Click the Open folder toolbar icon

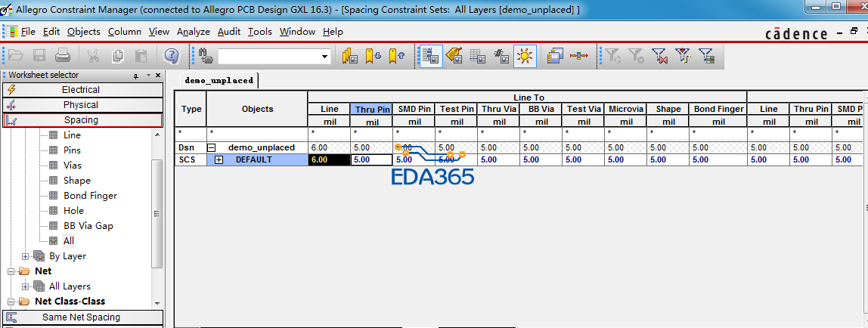tap(15, 55)
